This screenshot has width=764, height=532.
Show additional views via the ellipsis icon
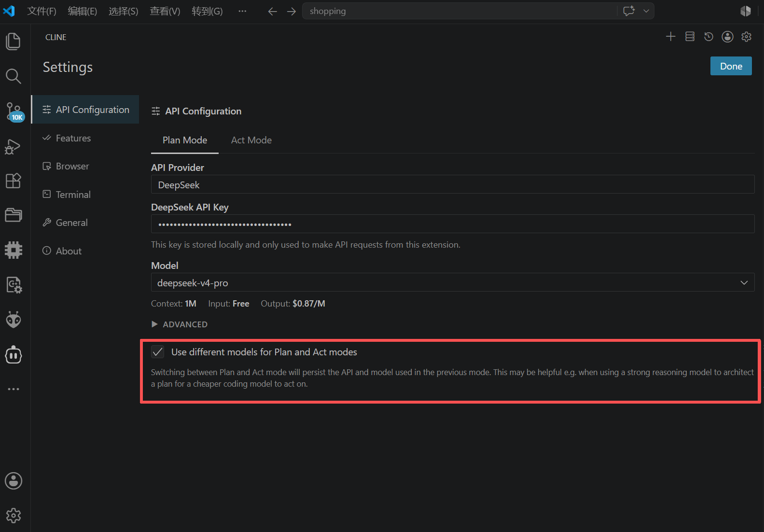(14, 389)
